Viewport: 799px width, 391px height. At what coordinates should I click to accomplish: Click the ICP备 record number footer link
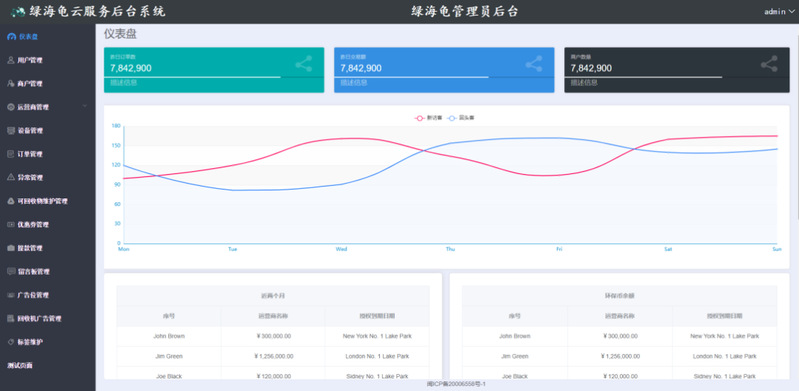456,384
